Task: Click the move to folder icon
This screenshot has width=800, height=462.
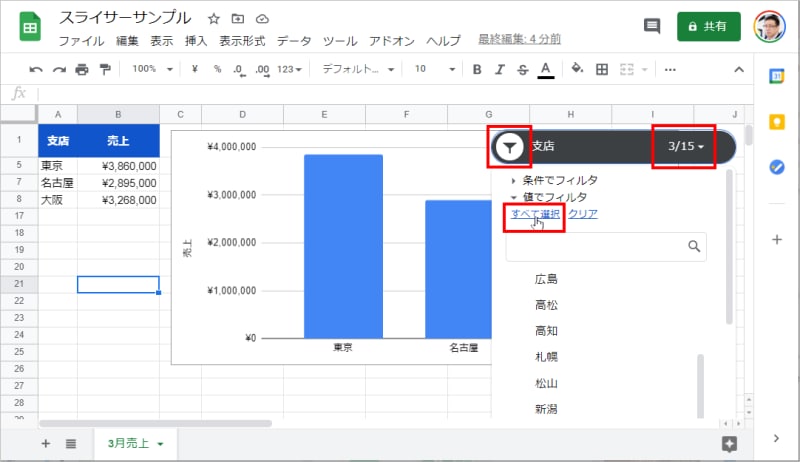Action: point(238,19)
